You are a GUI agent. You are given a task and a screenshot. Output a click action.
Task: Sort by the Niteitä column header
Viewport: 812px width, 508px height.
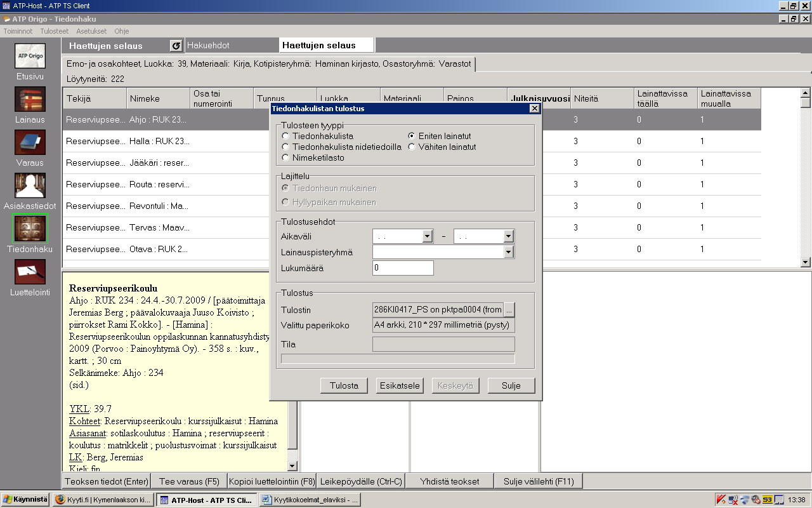tap(602, 98)
